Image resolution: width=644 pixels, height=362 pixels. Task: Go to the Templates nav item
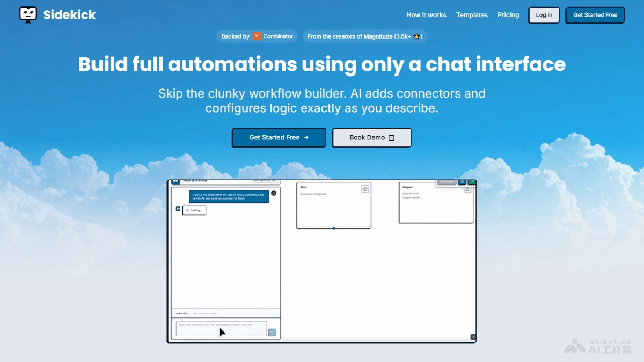tap(472, 15)
